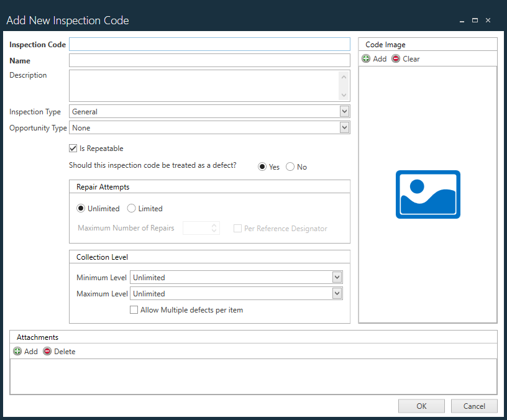
Task: Click the blue image placeholder icon
Action: pyautogui.click(x=427, y=194)
